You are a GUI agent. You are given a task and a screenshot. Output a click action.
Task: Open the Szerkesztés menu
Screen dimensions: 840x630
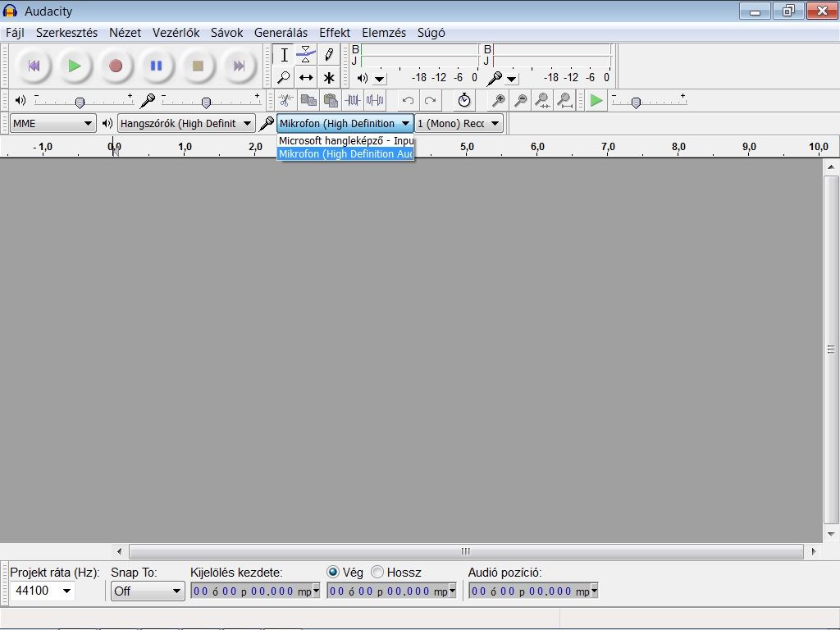point(66,33)
